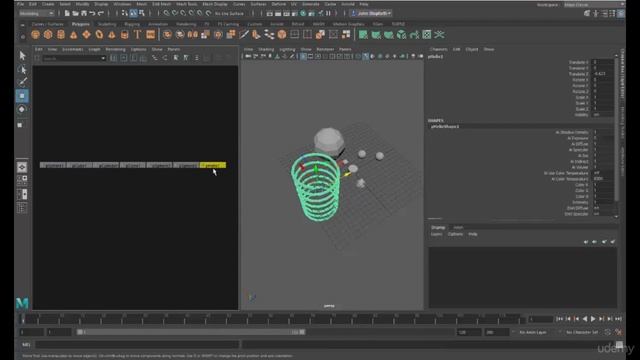
Task: Click the MEL command line input
Action: (137, 345)
